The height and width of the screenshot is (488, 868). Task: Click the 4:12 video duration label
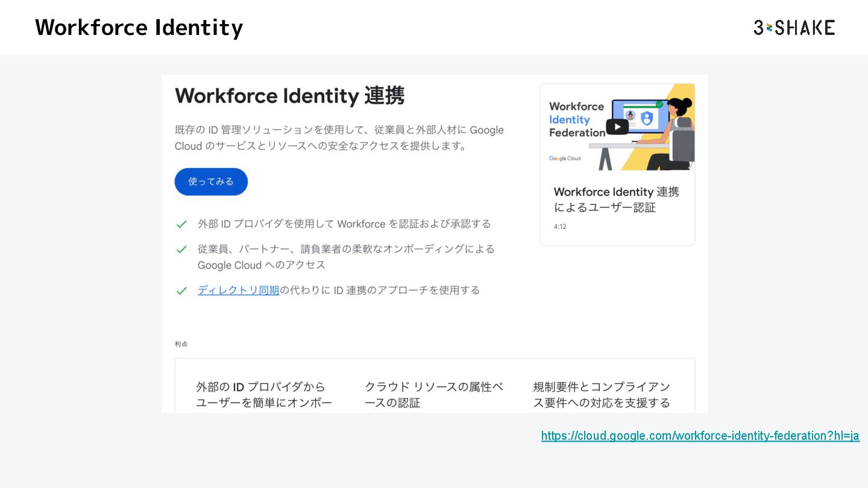tap(560, 227)
